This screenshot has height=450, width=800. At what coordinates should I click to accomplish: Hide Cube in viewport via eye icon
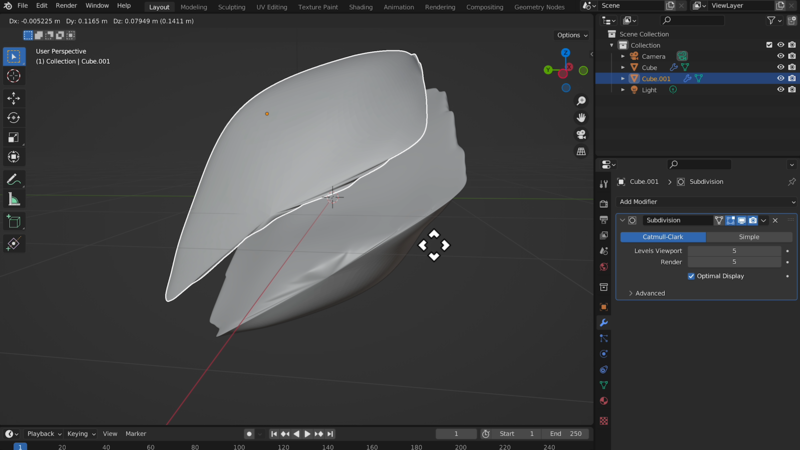(781, 67)
